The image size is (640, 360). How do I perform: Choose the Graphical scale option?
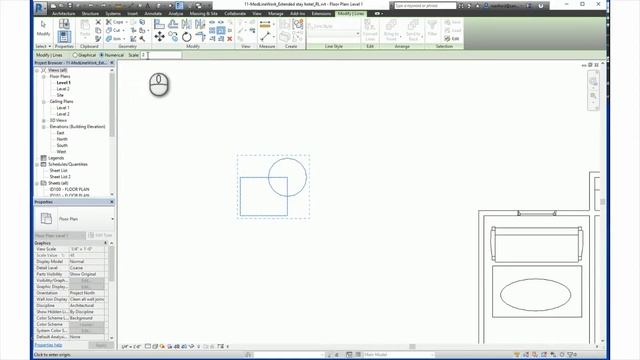[x=84, y=55]
